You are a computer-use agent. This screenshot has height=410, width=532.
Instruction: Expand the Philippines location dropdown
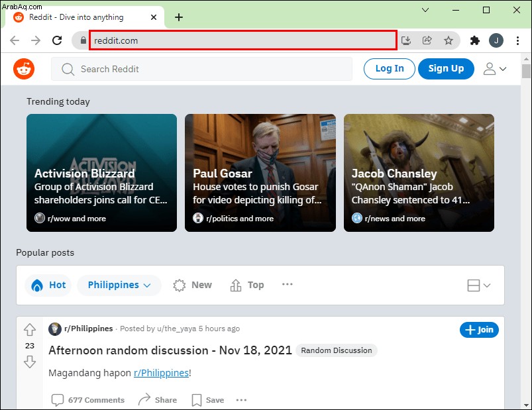tap(119, 285)
